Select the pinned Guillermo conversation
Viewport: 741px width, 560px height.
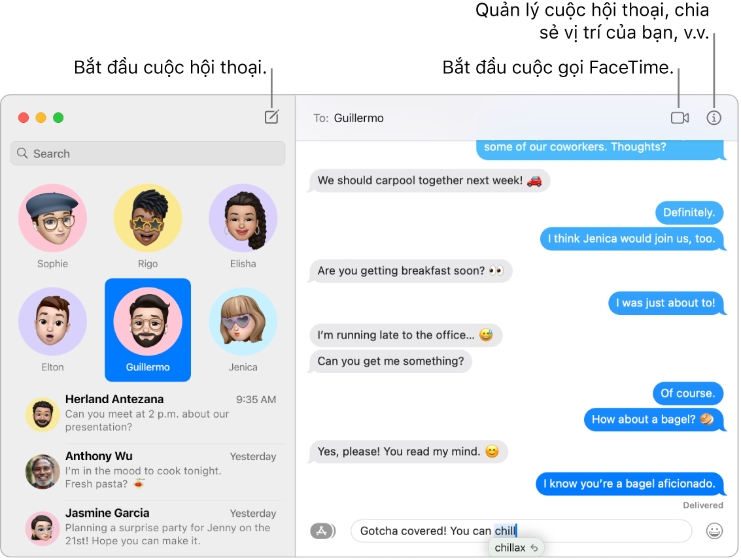pos(148,330)
